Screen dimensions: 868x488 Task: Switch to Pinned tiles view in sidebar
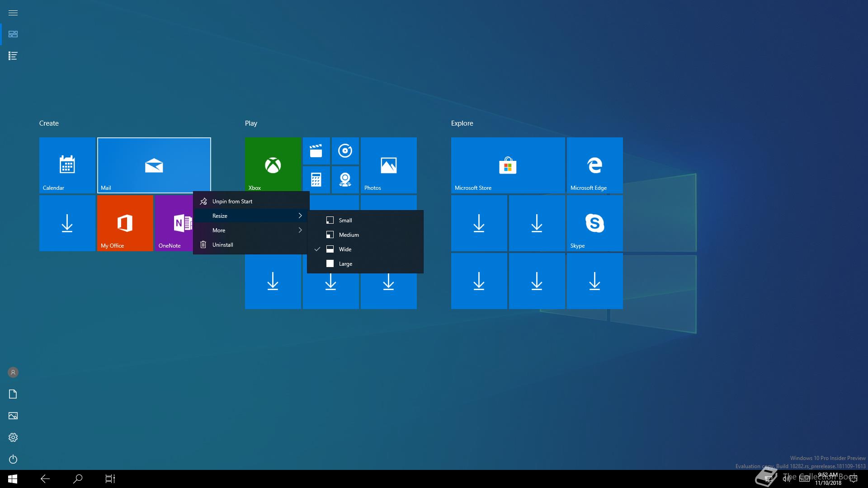(13, 34)
